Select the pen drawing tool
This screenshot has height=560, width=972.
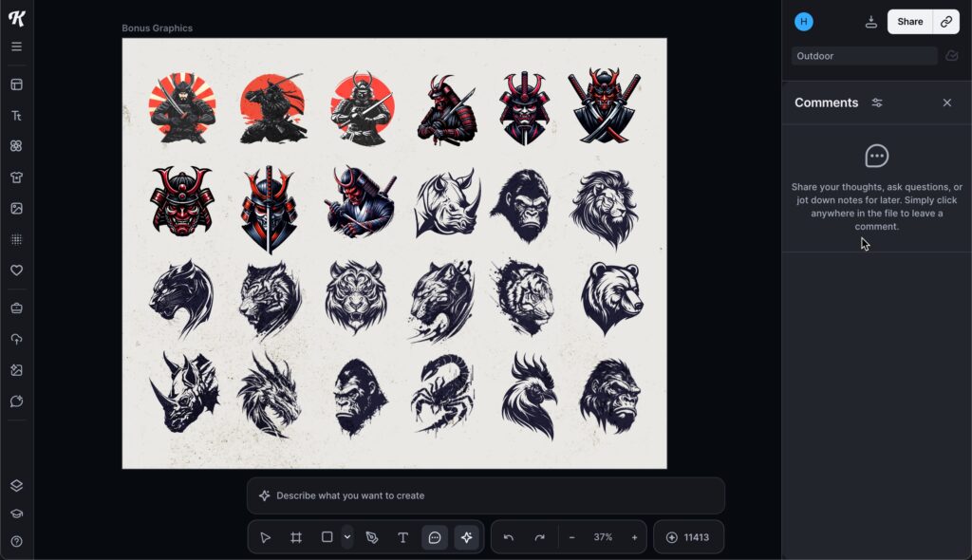coord(372,537)
